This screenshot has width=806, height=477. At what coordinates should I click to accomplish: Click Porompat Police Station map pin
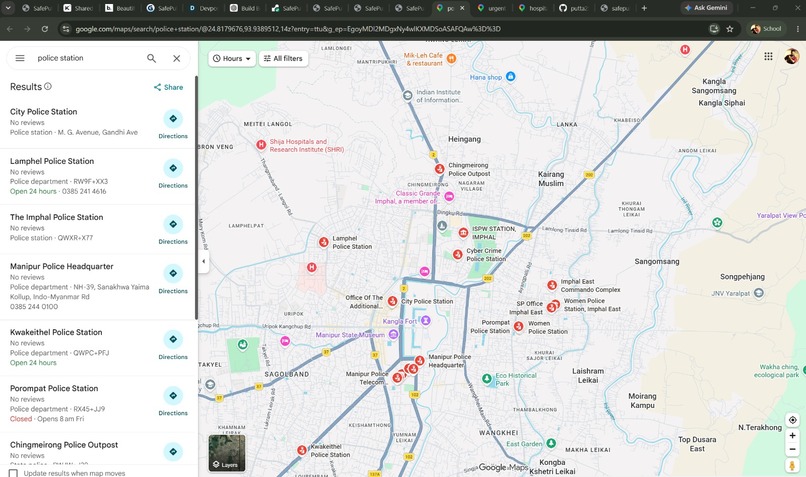pos(518,326)
